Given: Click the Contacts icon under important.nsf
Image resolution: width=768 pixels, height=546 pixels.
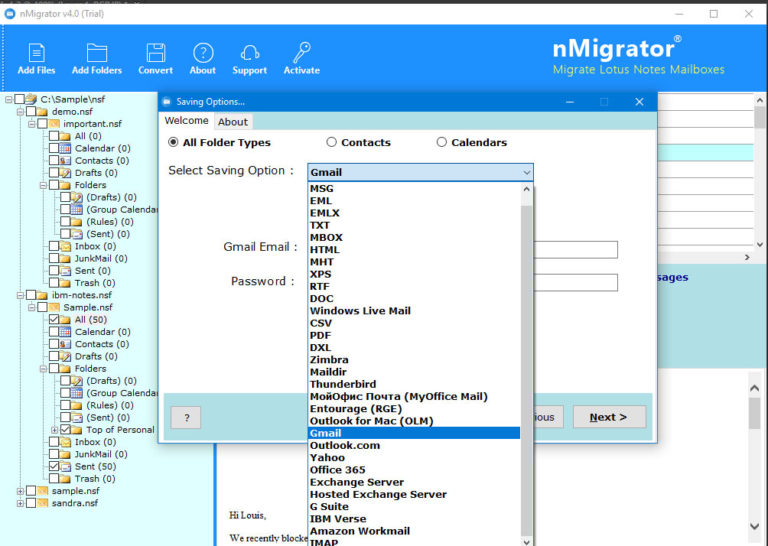Looking at the screenshot, I should tap(65, 161).
